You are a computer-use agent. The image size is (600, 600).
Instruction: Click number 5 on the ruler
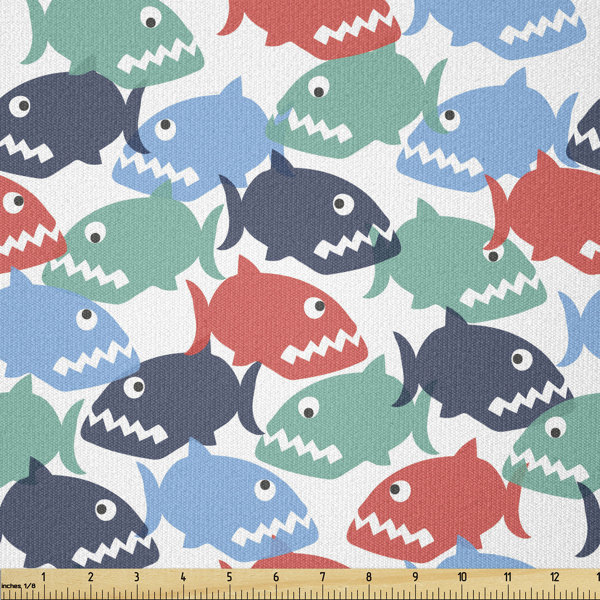229,577
